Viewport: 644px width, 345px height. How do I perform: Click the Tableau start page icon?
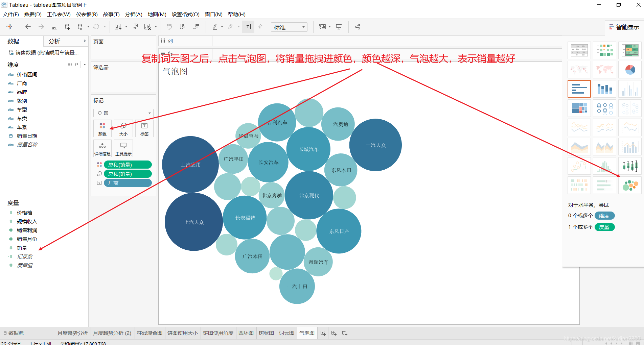[x=9, y=27]
